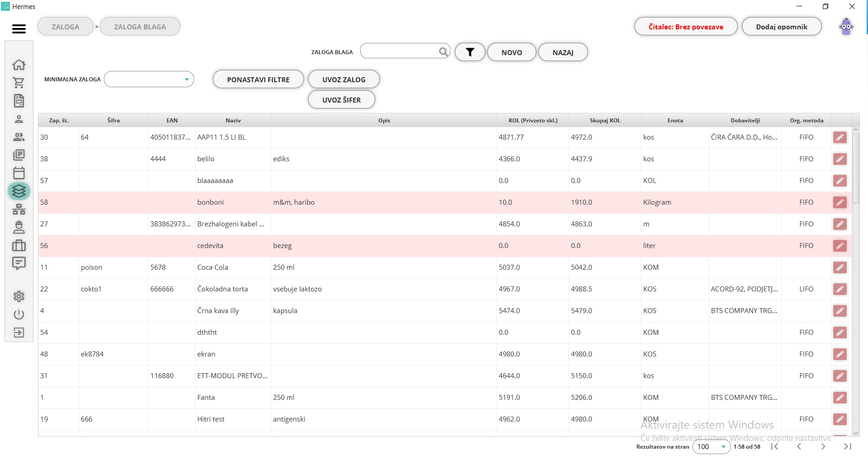This screenshot has height=464, width=868.
Task: Click the PONASTAVI FILTRE button
Action: [x=258, y=80]
